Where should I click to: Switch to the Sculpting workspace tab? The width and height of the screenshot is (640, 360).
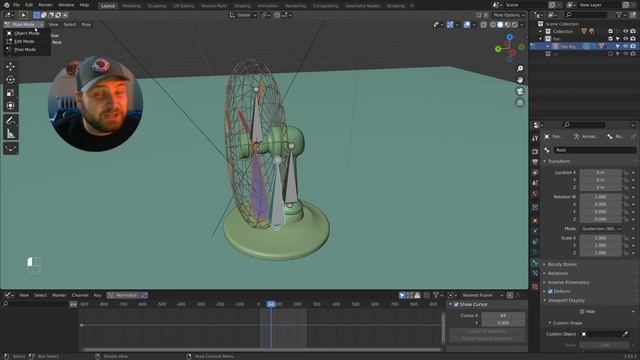[157, 6]
